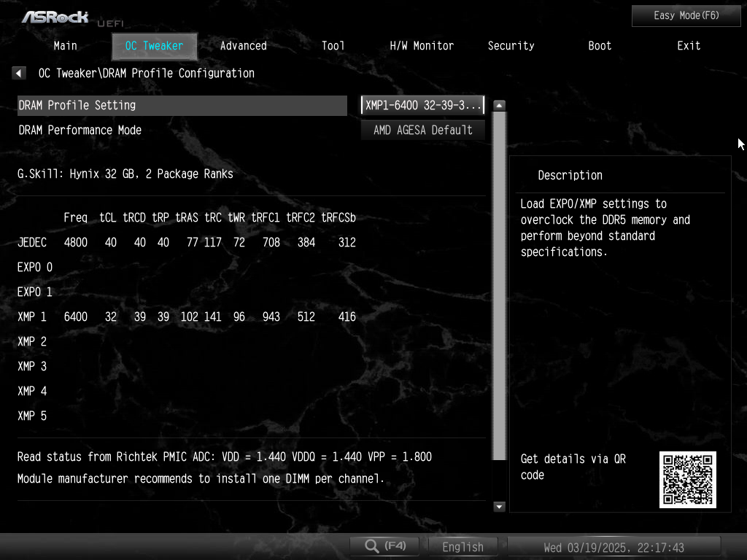Go to the Tool tab
The width and height of the screenshot is (747, 560).
click(333, 46)
